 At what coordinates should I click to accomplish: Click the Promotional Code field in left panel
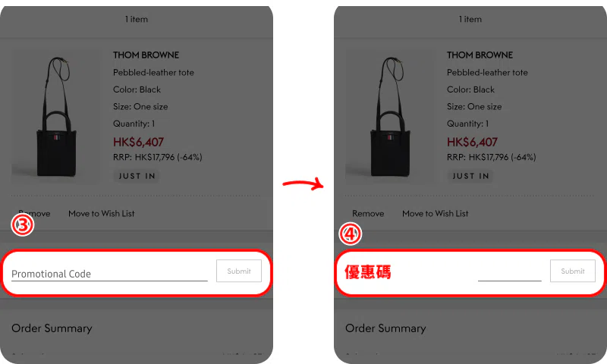(x=109, y=274)
